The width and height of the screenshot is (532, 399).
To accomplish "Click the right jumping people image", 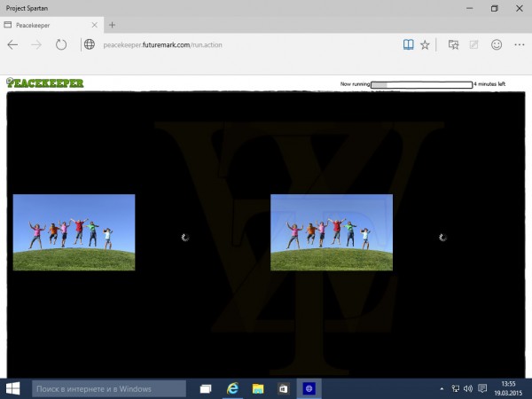I will 331,232.
